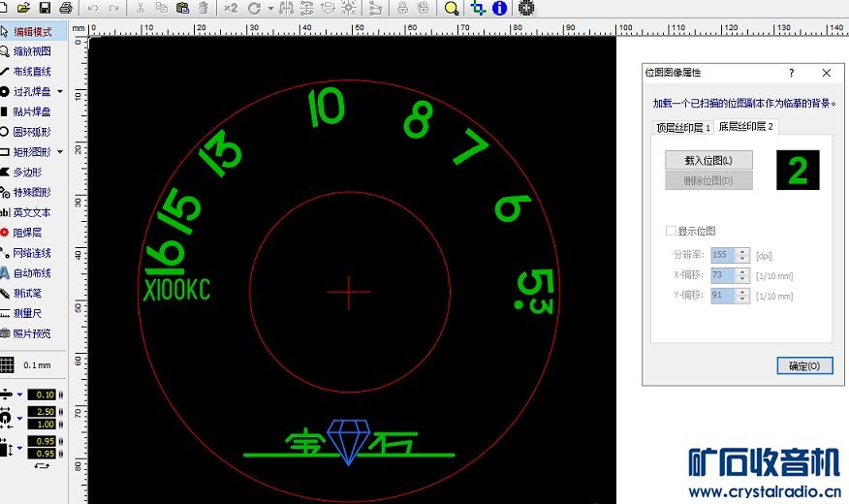Save the layout with the floppy disk icon
Image resolution: width=849 pixels, height=504 pixels.
click(x=45, y=8)
